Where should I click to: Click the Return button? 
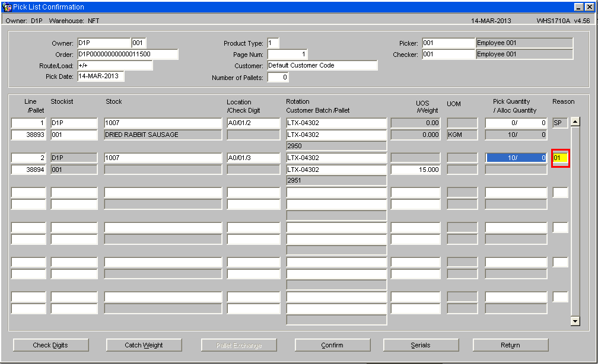pyautogui.click(x=510, y=345)
